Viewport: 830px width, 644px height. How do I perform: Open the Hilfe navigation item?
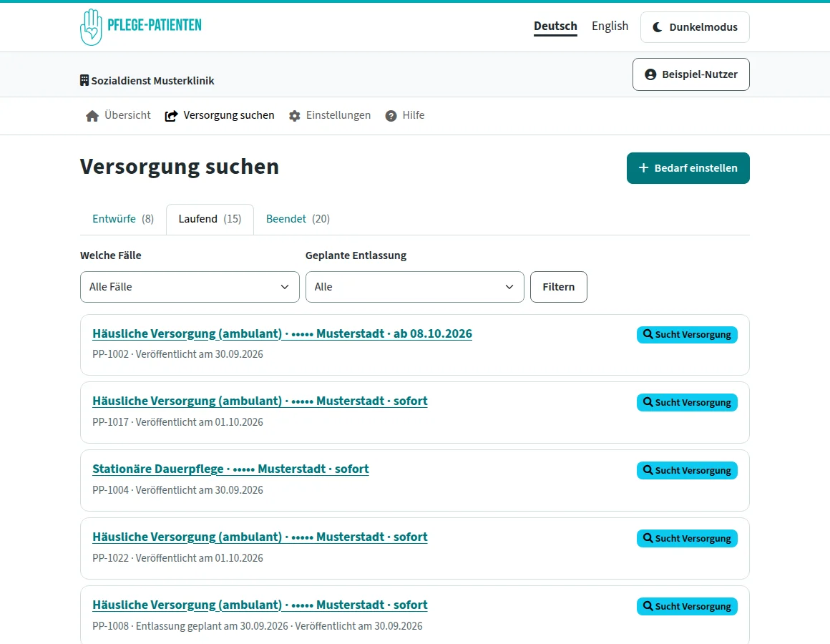coord(405,115)
